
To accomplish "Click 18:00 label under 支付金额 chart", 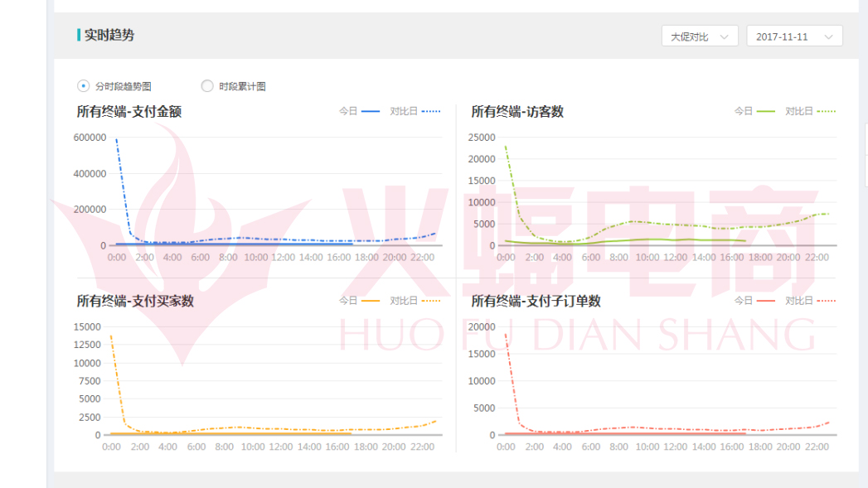I will click(x=366, y=258).
